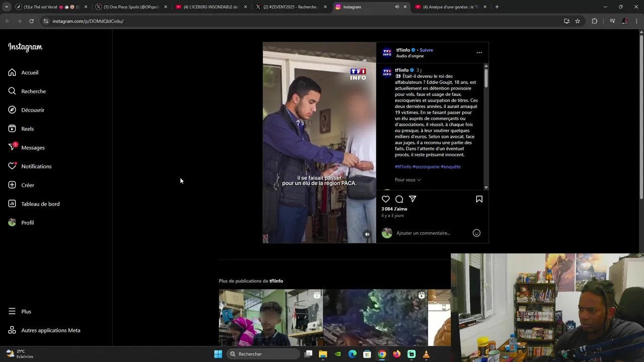This screenshot has width=644, height=362.
Task: Open File Explorer from the taskbar
Action: [323, 354]
